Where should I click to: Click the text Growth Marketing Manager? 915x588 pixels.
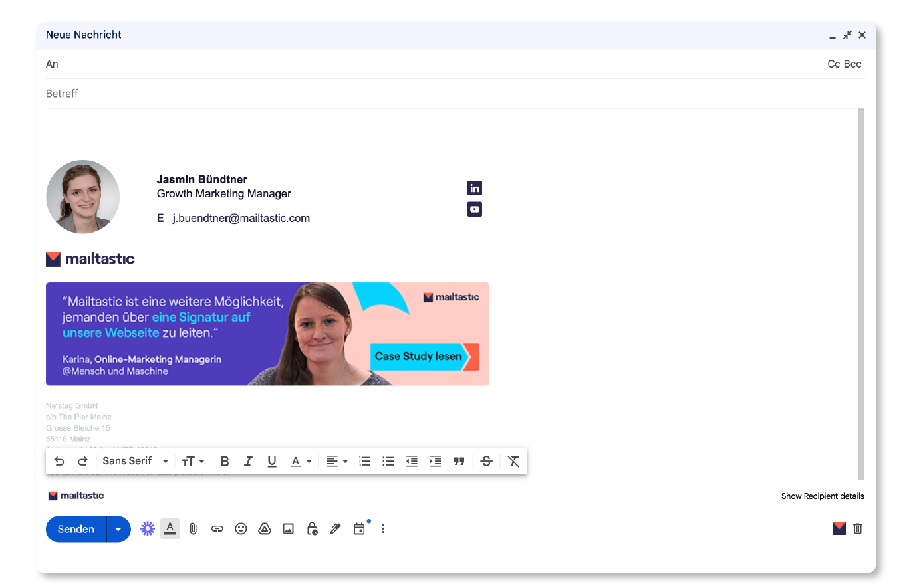tap(224, 193)
